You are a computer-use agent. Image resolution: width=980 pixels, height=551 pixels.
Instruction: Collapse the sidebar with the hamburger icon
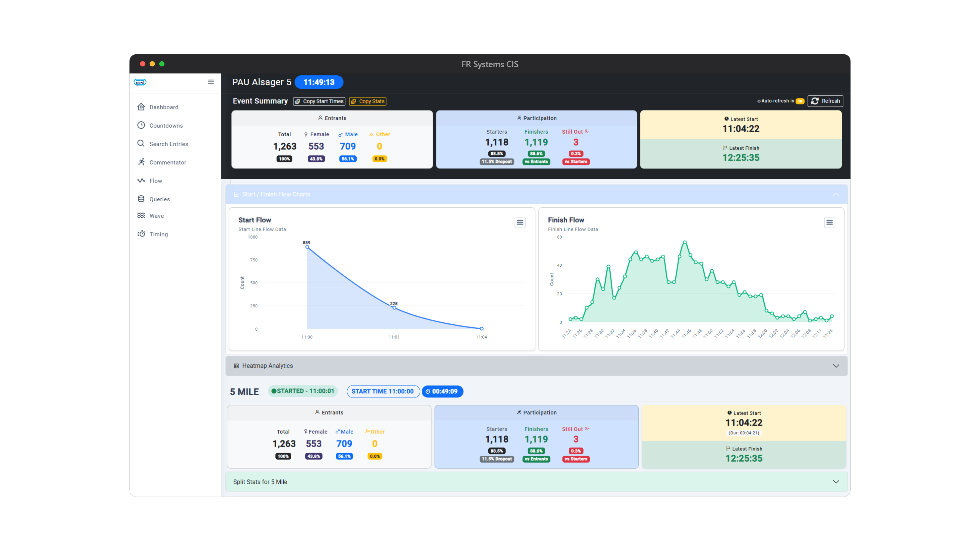click(211, 82)
